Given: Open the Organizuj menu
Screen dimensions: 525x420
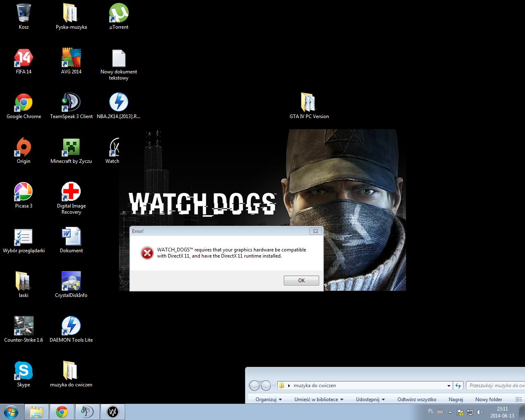Looking at the screenshot, I should tap(269, 399).
